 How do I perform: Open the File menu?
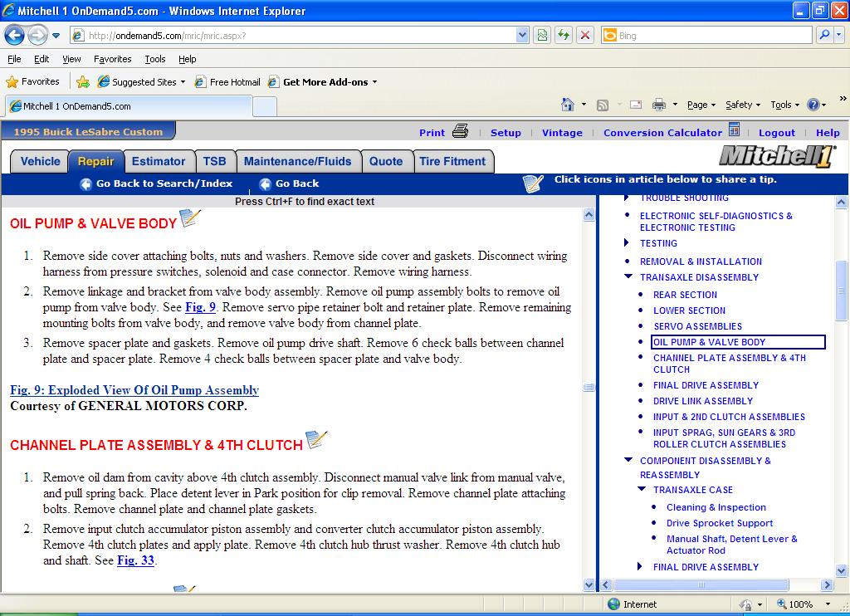14,59
